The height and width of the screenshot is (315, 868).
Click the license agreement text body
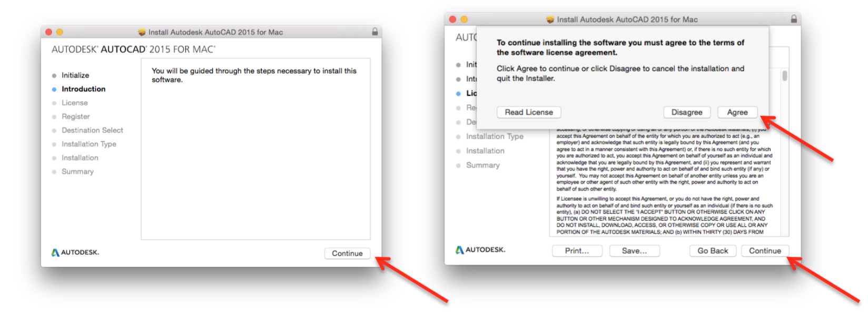[x=664, y=182]
